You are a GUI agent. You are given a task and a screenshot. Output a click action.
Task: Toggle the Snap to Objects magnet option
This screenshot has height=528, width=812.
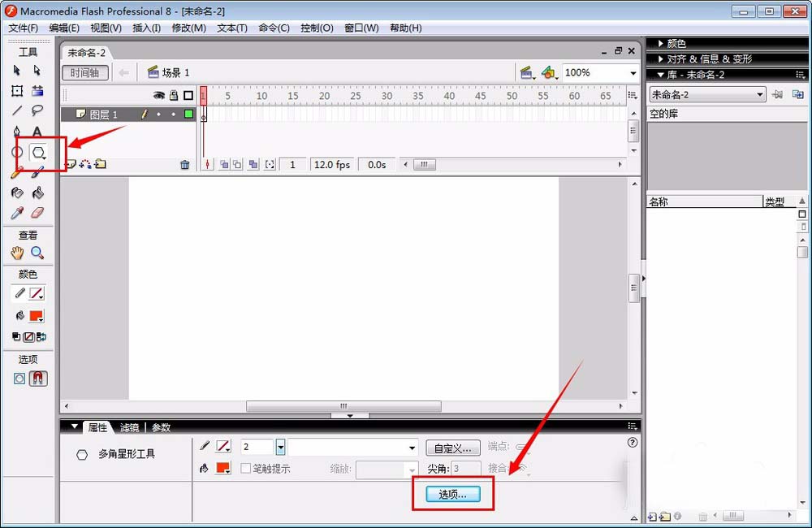(x=38, y=379)
